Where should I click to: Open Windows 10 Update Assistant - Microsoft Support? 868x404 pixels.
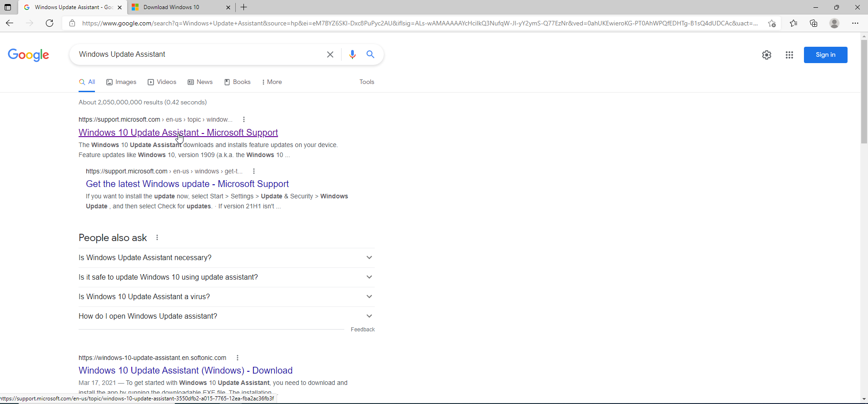[x=178, y=133]
